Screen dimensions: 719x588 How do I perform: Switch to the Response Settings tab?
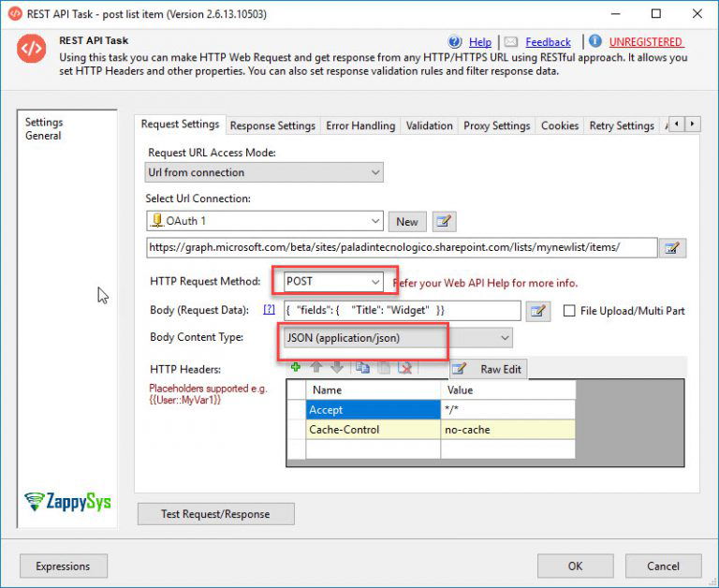(272, 125)
